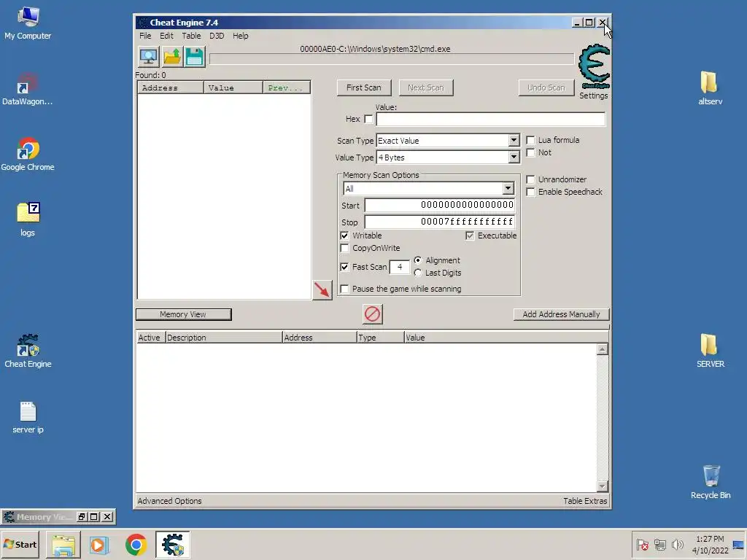Image resolution: width=747 pixels, height=560 pixels.
Task: Open the Recycle Bin
Action: click(711, 483)
